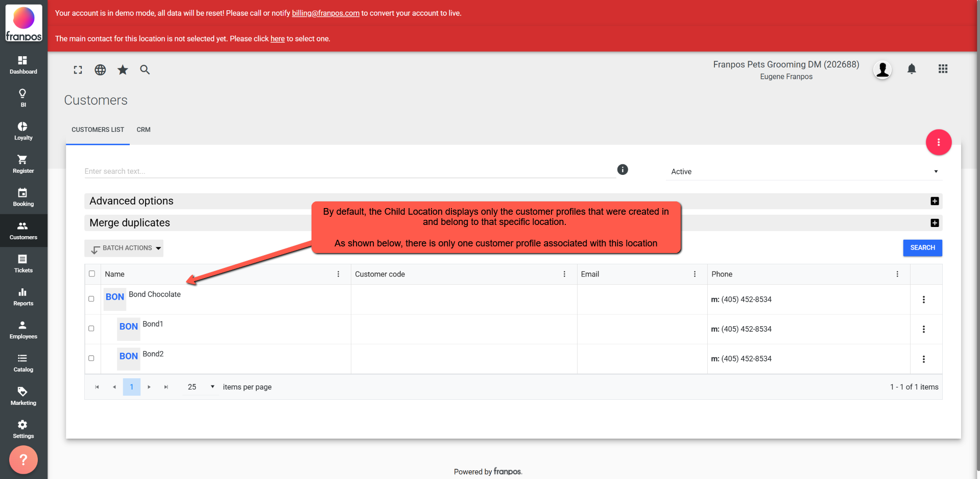Click the red floating actions button

point(939,142)
